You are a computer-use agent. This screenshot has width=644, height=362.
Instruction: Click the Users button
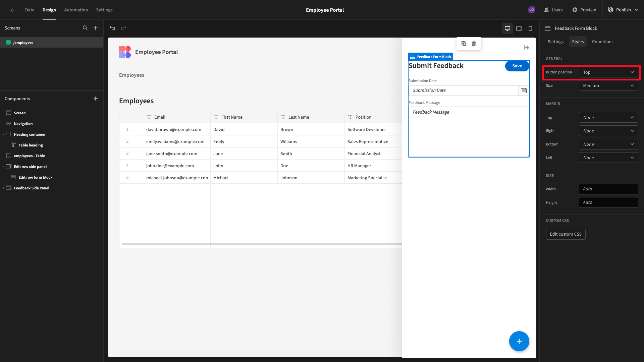pyautogui.click(x=553, y=10)
